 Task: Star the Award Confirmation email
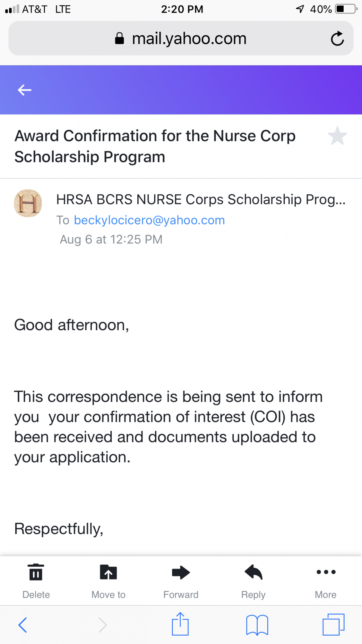coord(337,136)
